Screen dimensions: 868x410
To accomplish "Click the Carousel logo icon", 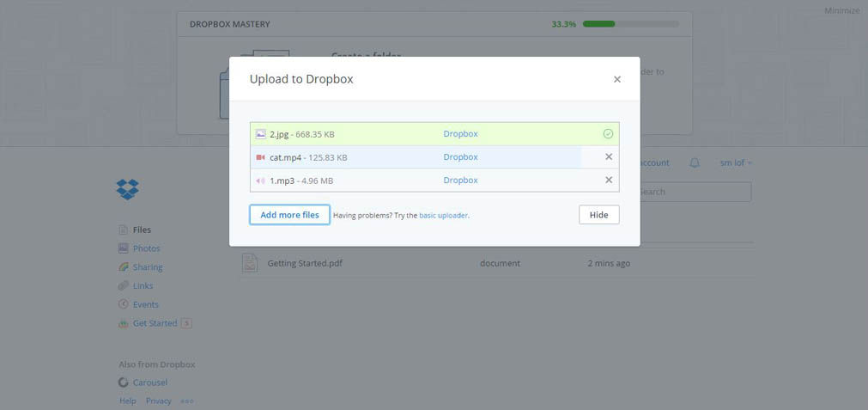I will 124,382.
